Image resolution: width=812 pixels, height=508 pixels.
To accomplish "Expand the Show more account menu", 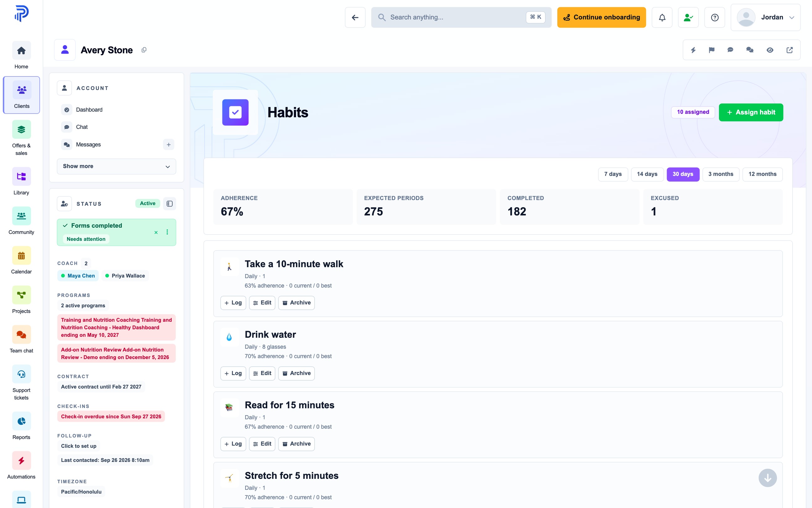I will coord(117,166).
